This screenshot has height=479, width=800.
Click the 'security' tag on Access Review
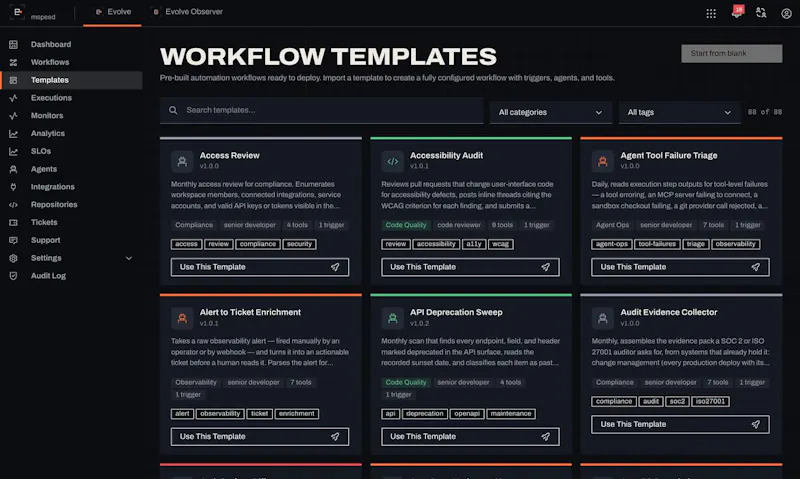(299, 244)
